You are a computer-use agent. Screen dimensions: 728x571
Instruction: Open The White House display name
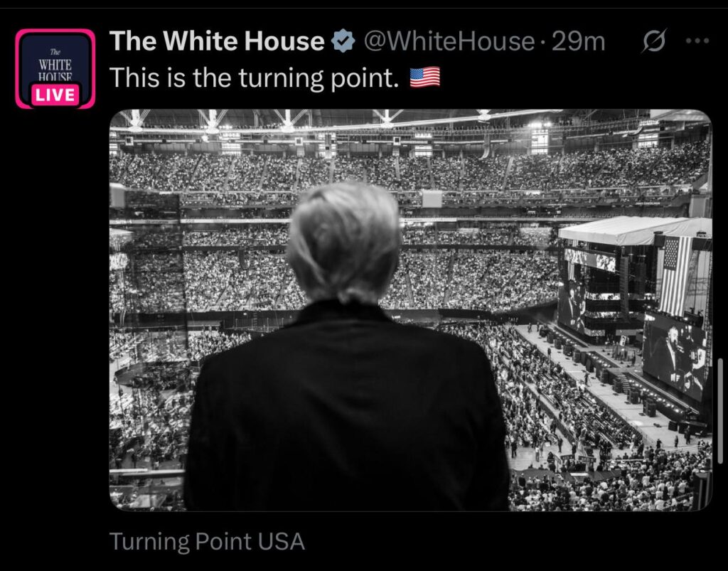pyautogui.click(x=217, y=42)
